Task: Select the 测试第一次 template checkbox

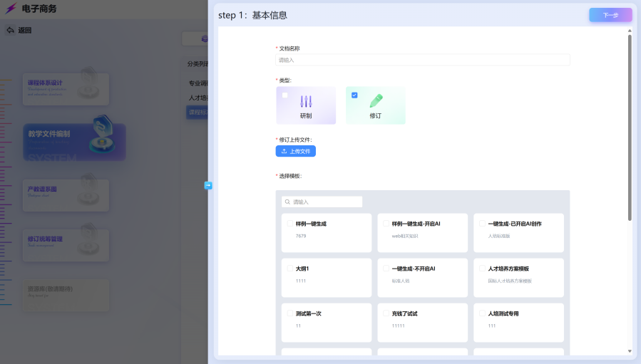Action: tap(289, 313)
